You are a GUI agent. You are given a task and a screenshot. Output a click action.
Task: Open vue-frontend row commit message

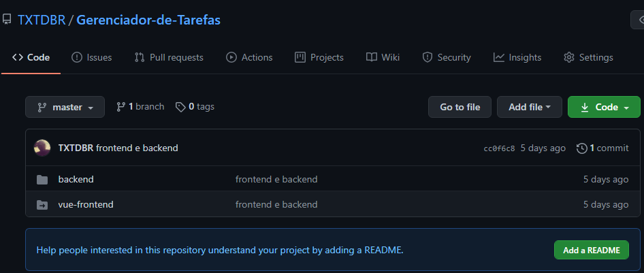(276, 204)
